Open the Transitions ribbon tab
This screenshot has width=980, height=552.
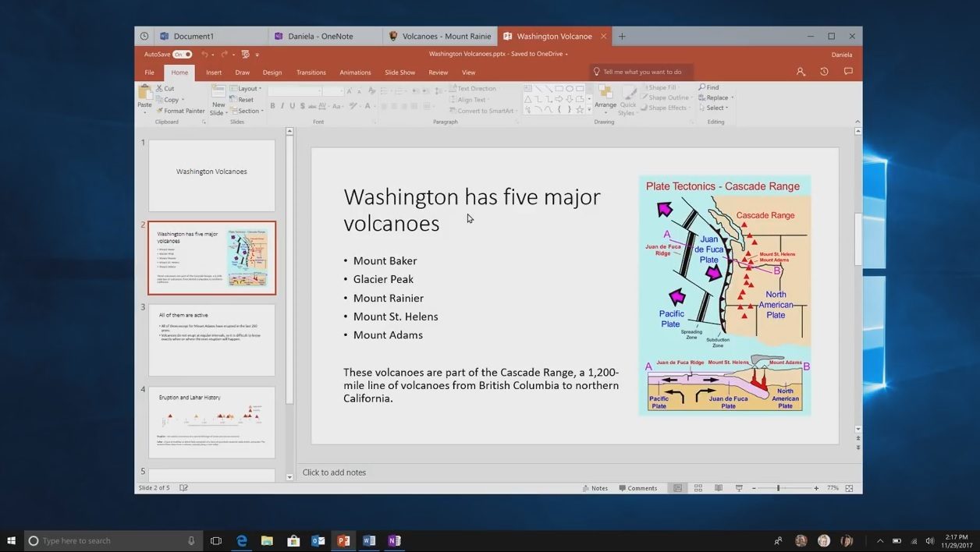pos(311,73)
